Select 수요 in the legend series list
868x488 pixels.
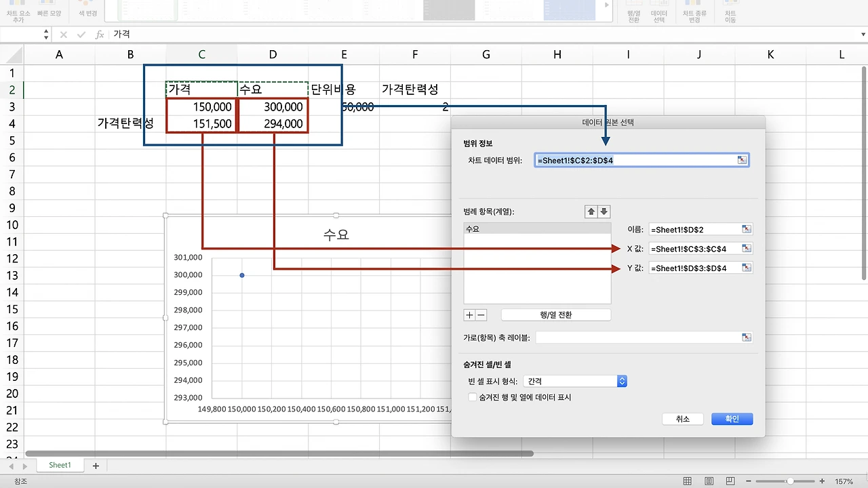tap(537, 229)
